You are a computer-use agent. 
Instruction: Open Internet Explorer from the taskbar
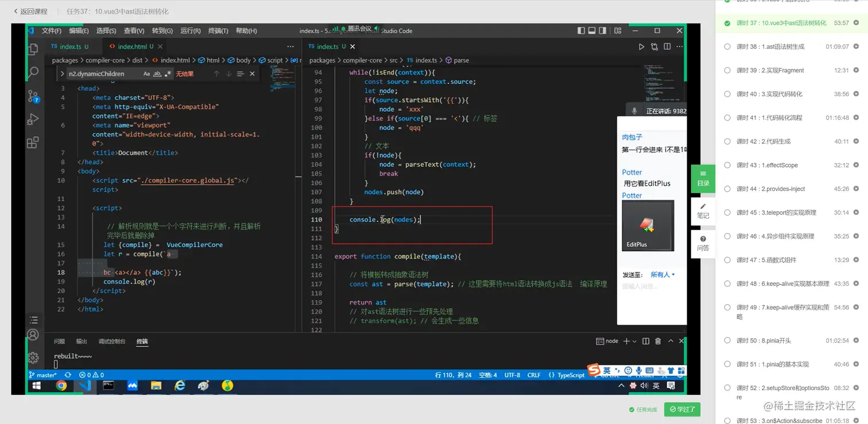[180, 386]
